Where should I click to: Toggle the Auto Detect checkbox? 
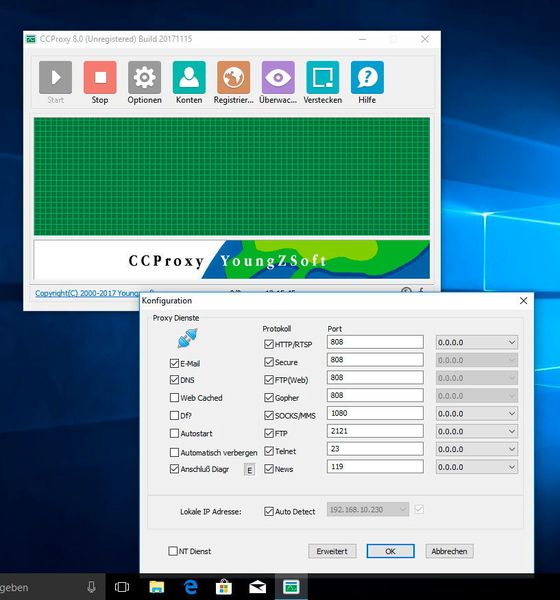pyautogui.click(x=269, y=511)
